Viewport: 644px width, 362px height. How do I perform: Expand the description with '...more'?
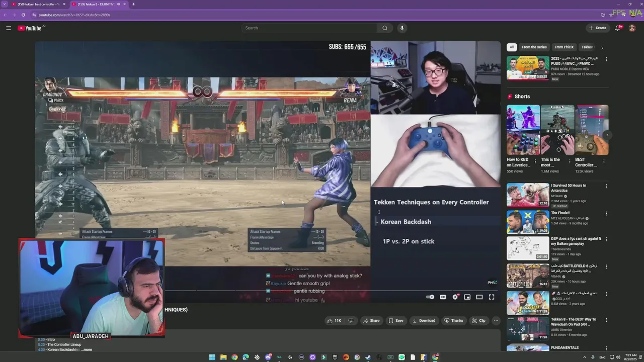coord(86,350)
